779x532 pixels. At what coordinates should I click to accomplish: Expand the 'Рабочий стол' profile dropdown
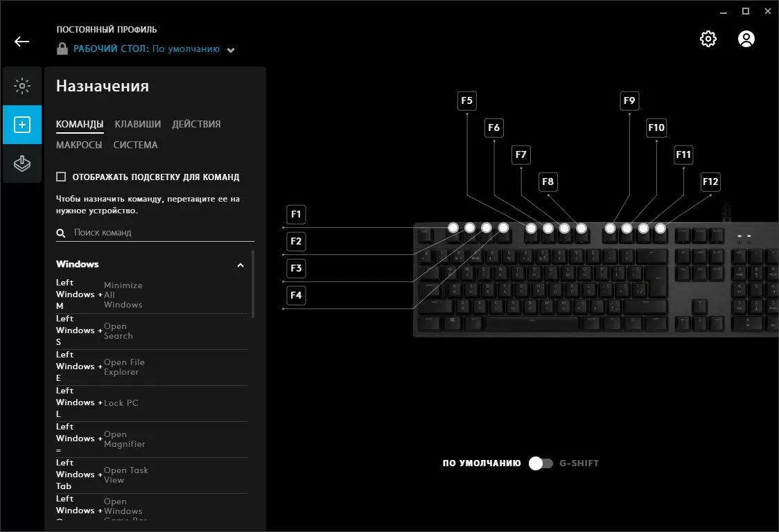click(231, 50)
